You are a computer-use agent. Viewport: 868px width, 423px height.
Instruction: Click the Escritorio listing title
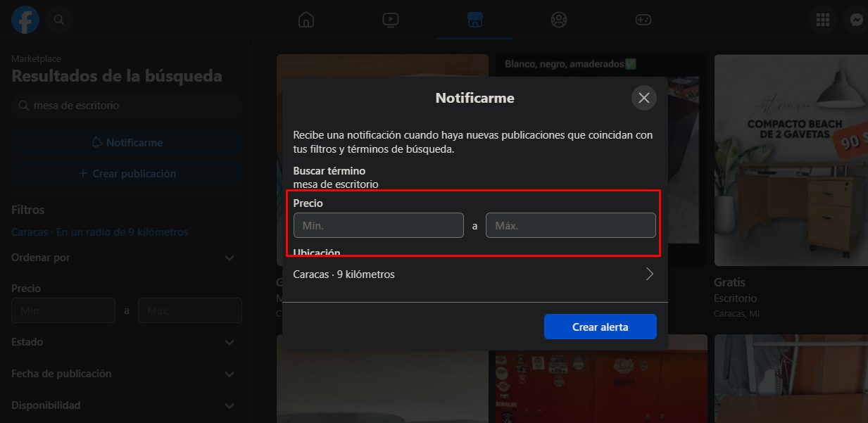pos(735,298)
